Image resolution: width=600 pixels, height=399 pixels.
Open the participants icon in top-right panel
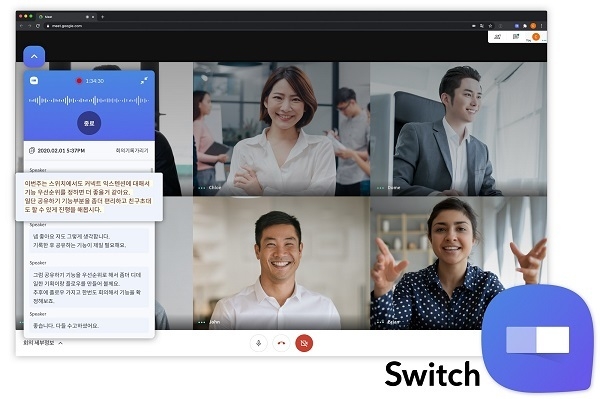[497, 37]
